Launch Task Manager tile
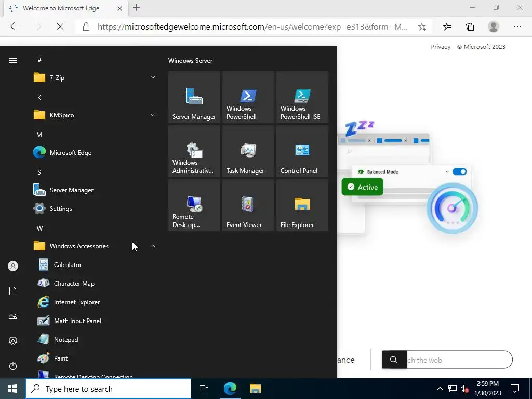Screen dimensions: 532x399 (248, 151)
